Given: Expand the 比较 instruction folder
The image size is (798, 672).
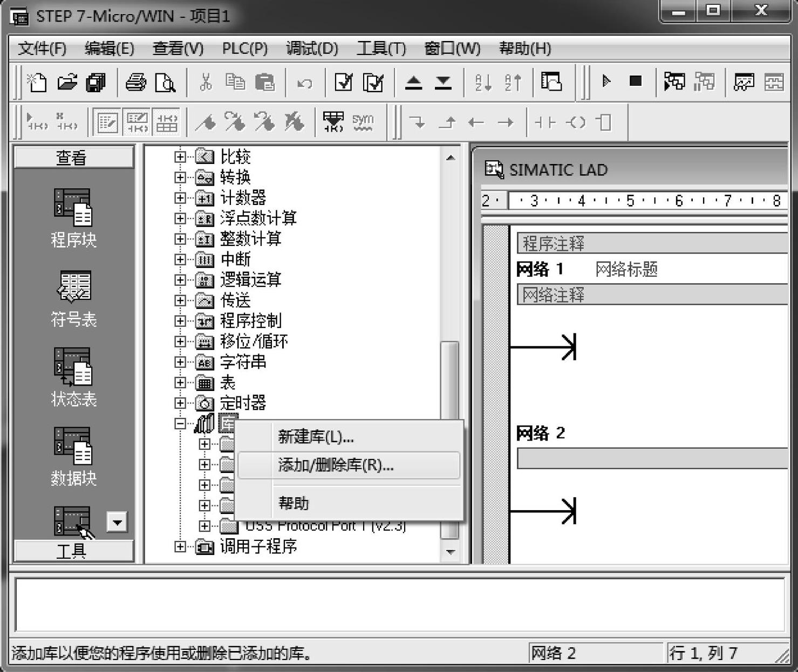Looking at the screenshot, I should [x=180, y=157].
